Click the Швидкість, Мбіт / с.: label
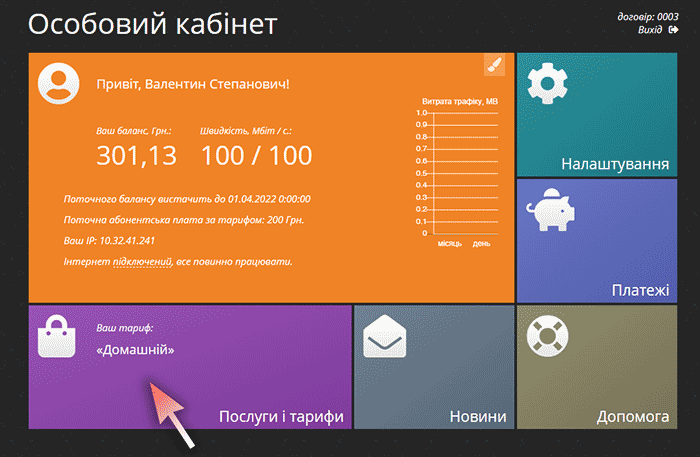The image size is (700, 457). click(x=246, y=131)
